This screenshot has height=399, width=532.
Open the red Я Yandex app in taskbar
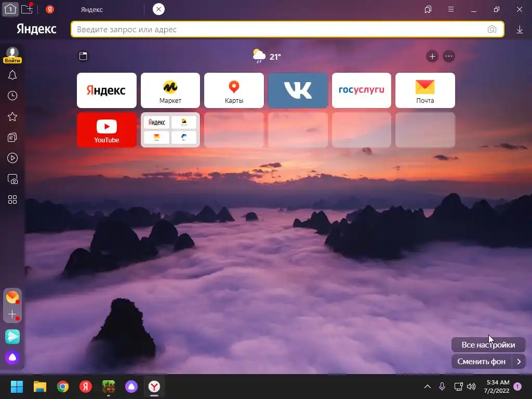pos(86,387)
